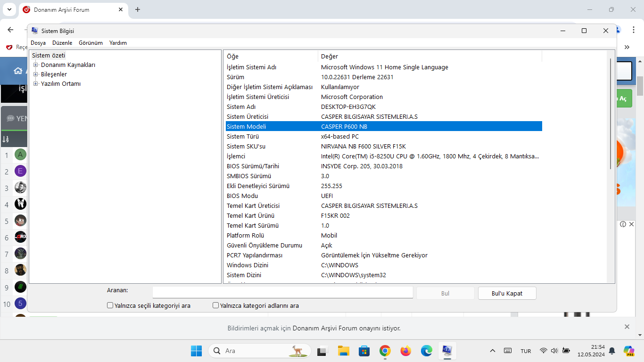Click the Aranan search input field
This screenshot has height=362, width=644.
pos(283,293)
